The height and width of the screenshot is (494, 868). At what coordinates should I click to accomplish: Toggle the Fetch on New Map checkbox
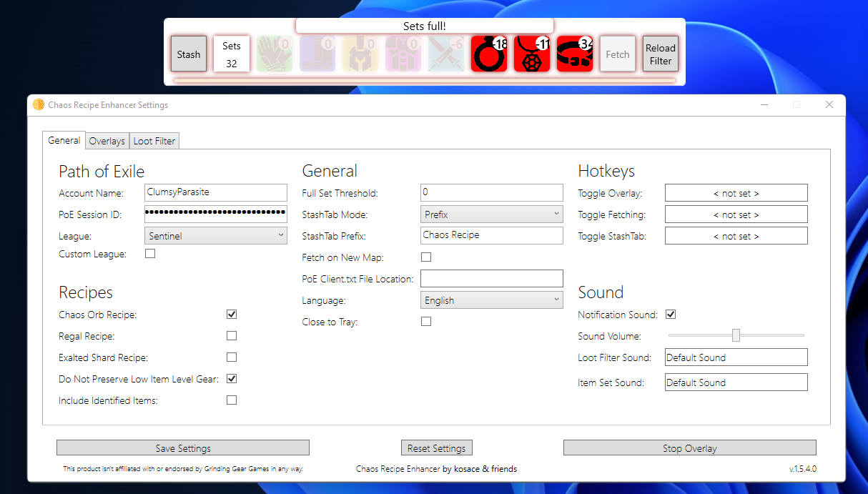pos(426,257)
